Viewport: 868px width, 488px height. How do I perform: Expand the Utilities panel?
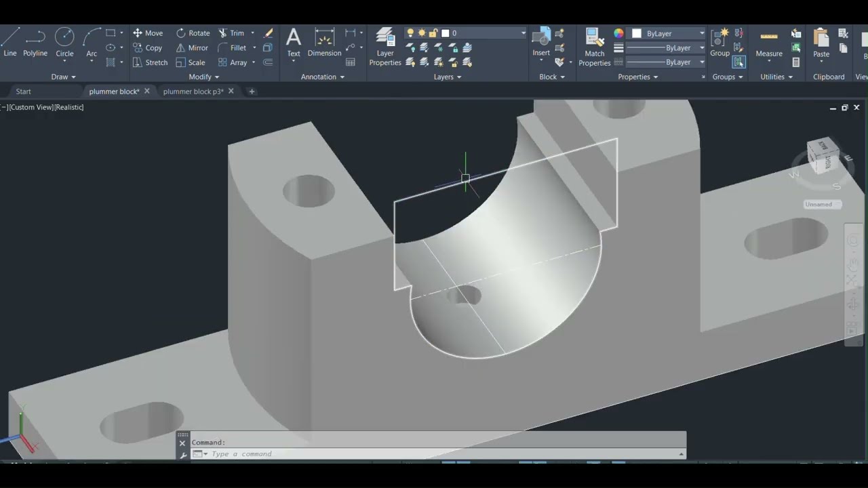[776, 77]
